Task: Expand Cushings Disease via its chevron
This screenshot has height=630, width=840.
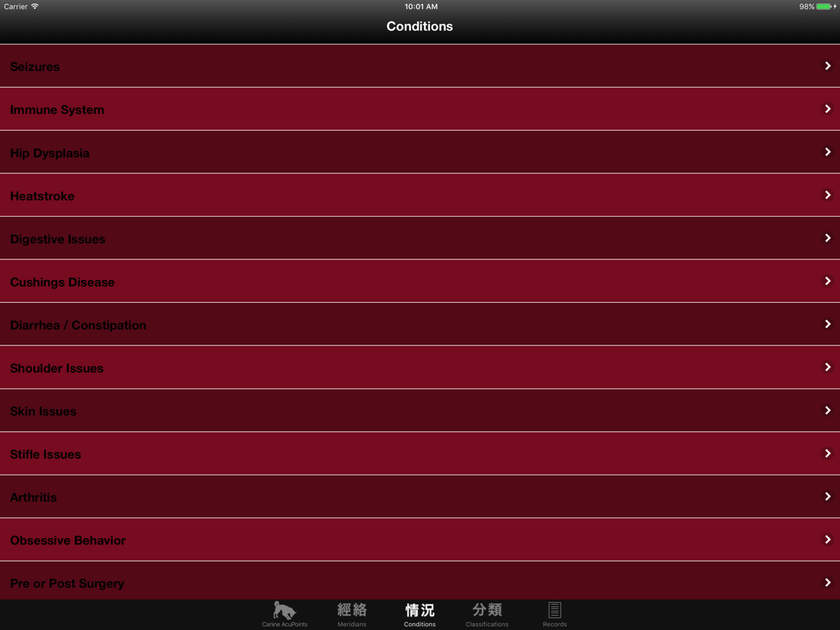Action: [828, 282]
